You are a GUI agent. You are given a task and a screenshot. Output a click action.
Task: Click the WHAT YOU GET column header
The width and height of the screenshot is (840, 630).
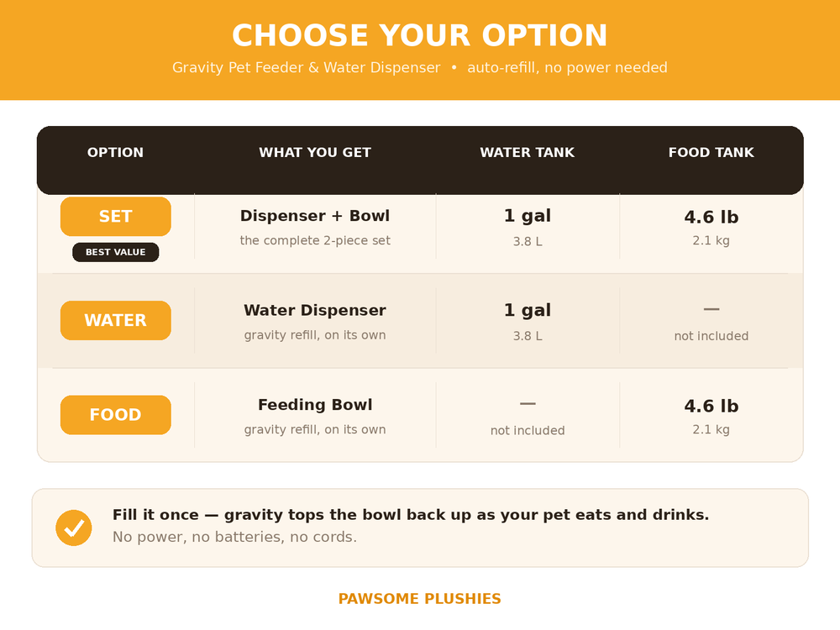click(x=315, y=153)
